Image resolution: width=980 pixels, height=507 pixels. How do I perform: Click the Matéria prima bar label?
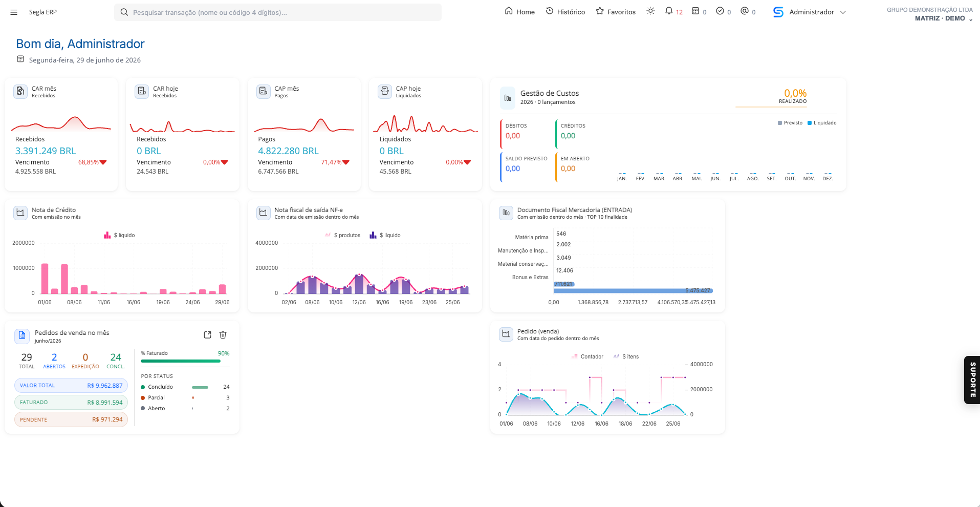[532, 237]
